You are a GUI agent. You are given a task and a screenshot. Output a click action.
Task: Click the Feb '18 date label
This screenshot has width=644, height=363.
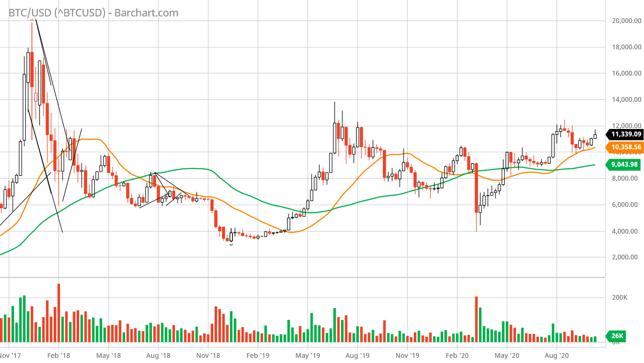[59, 355]
